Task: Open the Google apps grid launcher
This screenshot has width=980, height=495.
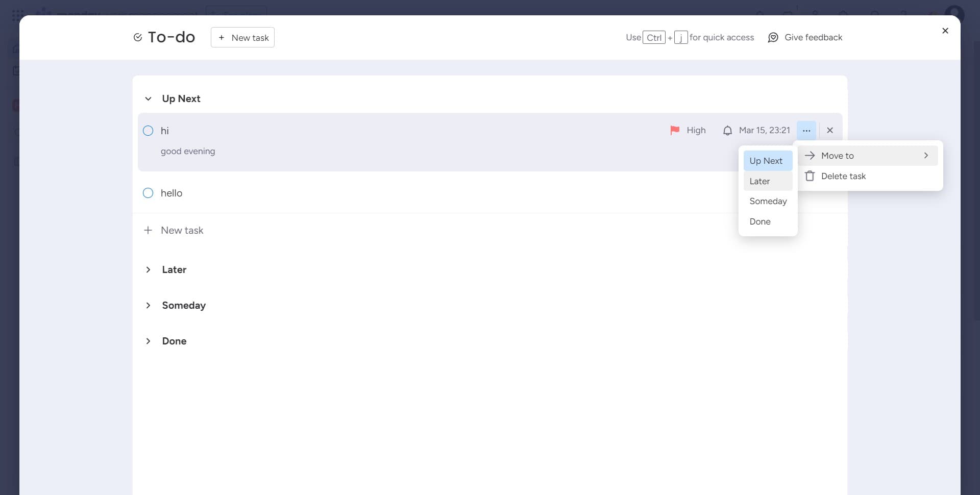Action: 17,15
